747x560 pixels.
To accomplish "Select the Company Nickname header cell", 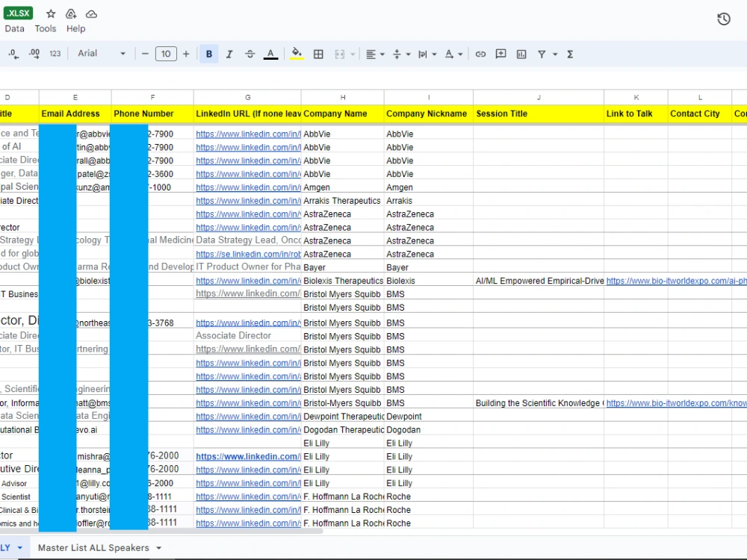I will pos(429,113).
